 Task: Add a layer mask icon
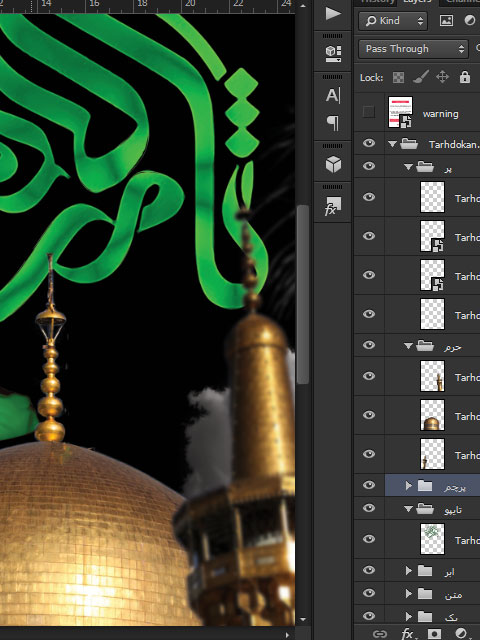click(x=434, y=633)
